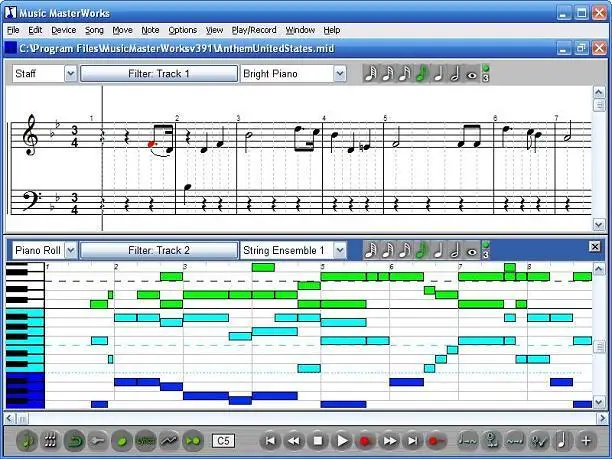Open the Note menu
This screenshot has height=459, width=612.
pos(150,30)
